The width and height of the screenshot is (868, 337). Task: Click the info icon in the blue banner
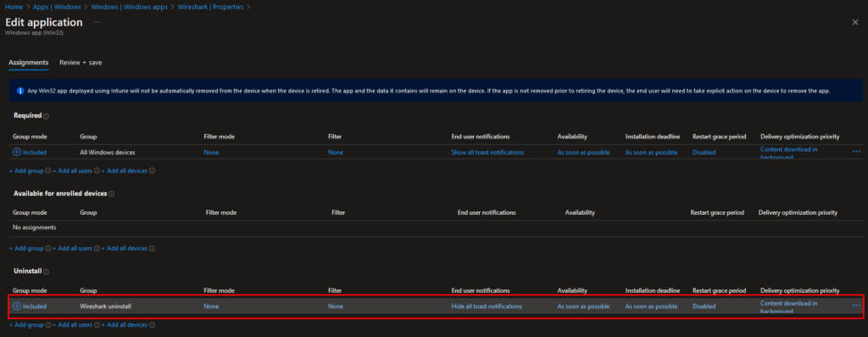coord(20,90)
